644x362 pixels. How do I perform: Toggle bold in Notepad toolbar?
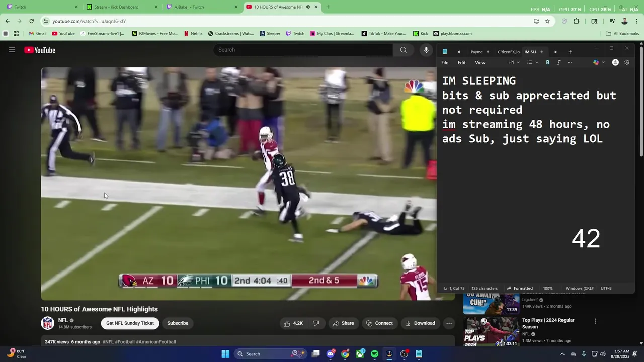pyautogui.click(x=548, y=62)
